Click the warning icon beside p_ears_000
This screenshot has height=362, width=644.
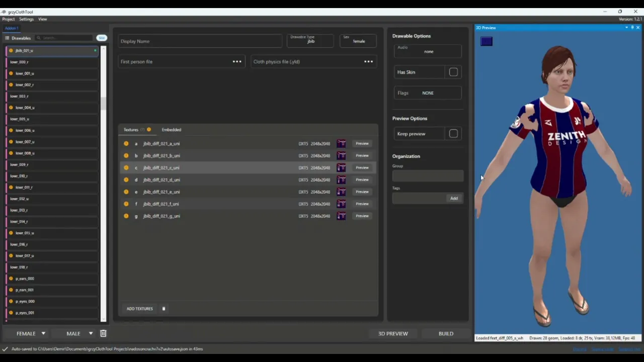[11, 279]
